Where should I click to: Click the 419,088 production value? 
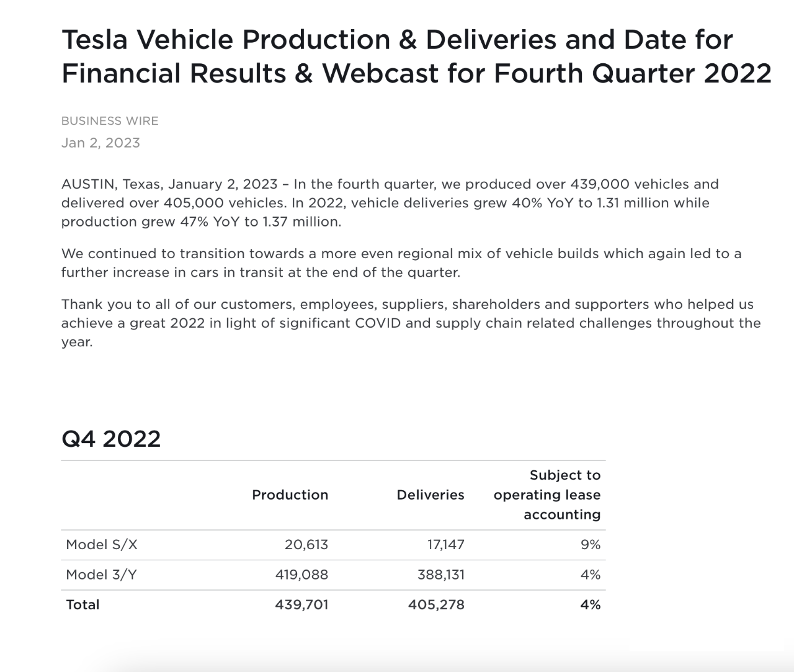[301, 575]
